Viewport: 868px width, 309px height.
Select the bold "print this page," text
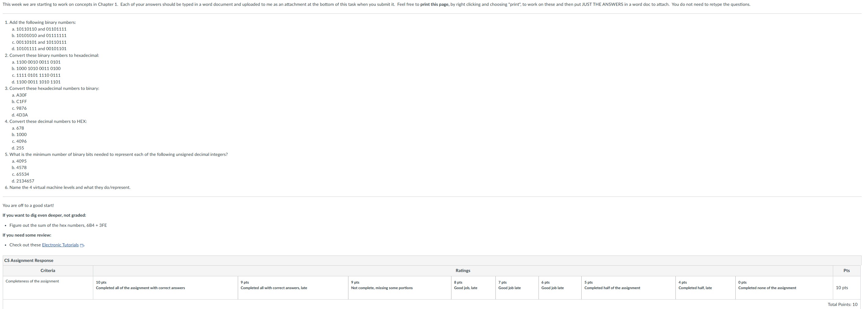(435, 4)
